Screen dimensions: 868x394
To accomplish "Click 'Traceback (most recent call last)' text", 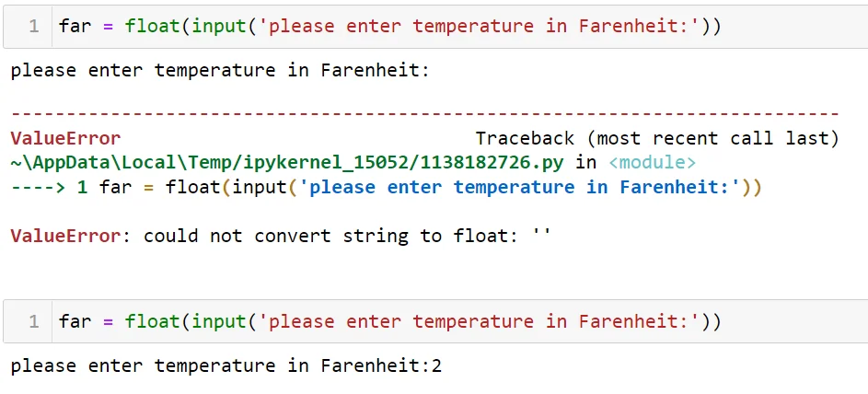I will [657, 139].
